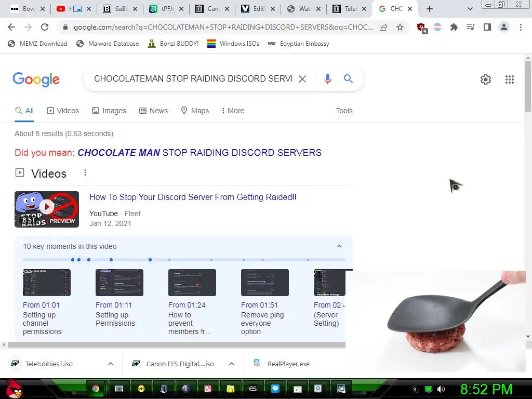Toggle the browser side panel
Screen dimensions: 532x399
click(x=487, y=27)
